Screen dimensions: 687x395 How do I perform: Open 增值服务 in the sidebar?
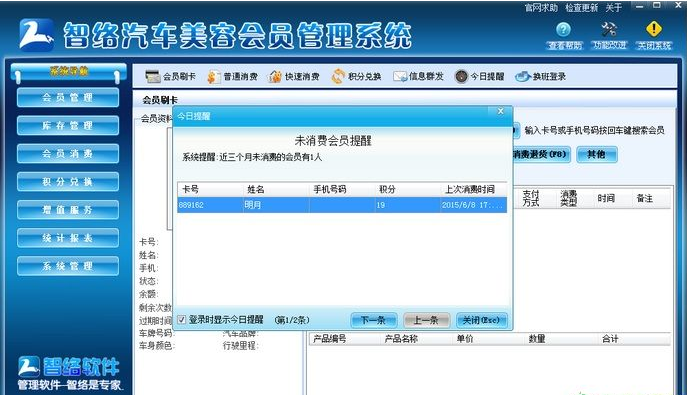pyautogui.click(x=68, y=210)
